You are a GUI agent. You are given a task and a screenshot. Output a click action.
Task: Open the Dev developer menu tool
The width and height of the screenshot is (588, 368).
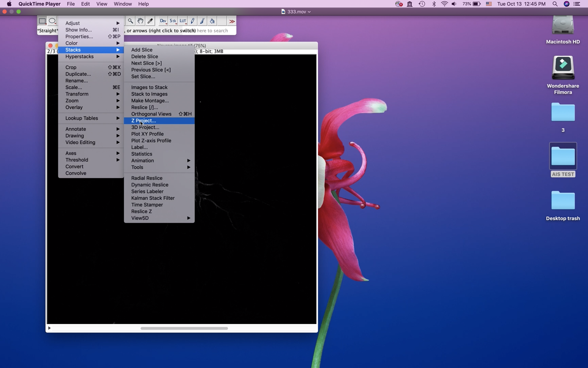coord(163,21)
